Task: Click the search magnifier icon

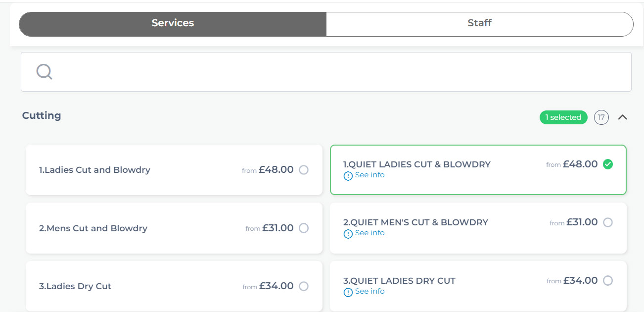Action: click(44, 72)
